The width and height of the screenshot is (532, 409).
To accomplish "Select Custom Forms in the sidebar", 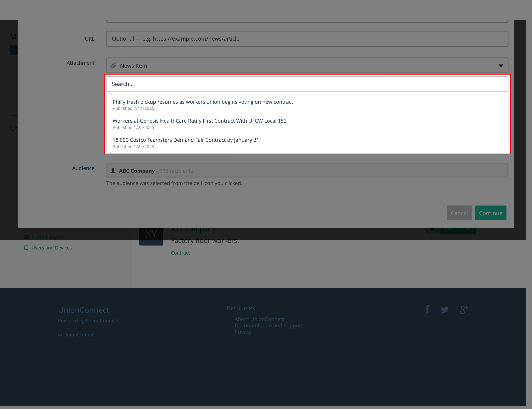I will (48, 237).
